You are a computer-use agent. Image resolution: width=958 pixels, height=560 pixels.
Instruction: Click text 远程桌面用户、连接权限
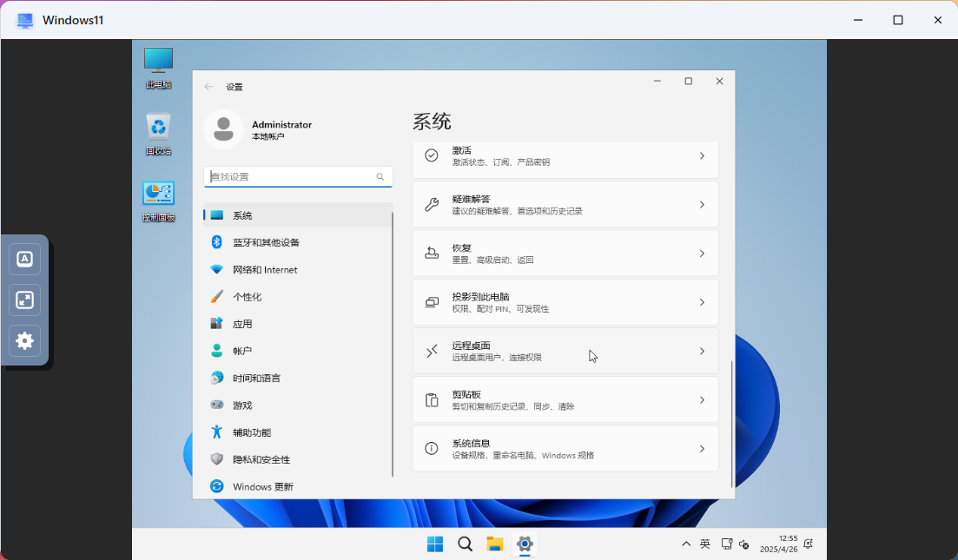(x=497, y=357)
